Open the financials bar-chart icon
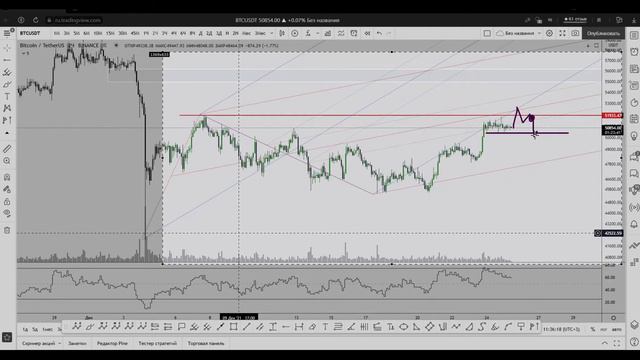This screenshot has width=640, height=360. [x=328, y=33]
